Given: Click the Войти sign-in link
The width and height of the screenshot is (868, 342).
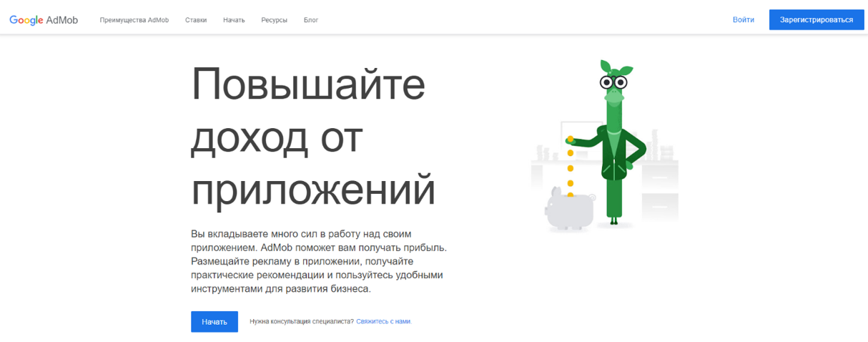Looking at the screenshot, I should point(744,20).
